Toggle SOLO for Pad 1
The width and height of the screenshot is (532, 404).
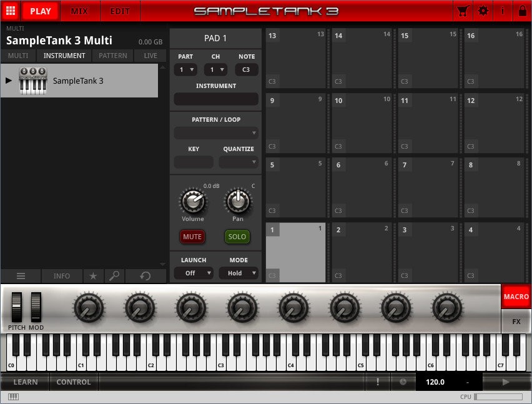point(237,237)
